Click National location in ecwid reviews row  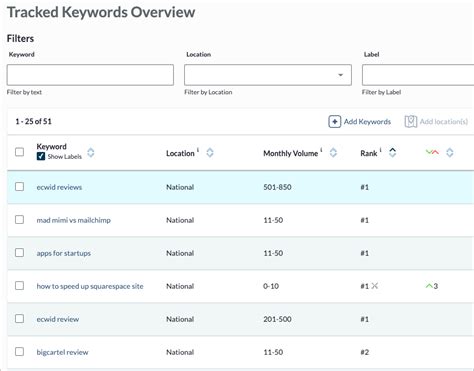[x=180, y=187]
